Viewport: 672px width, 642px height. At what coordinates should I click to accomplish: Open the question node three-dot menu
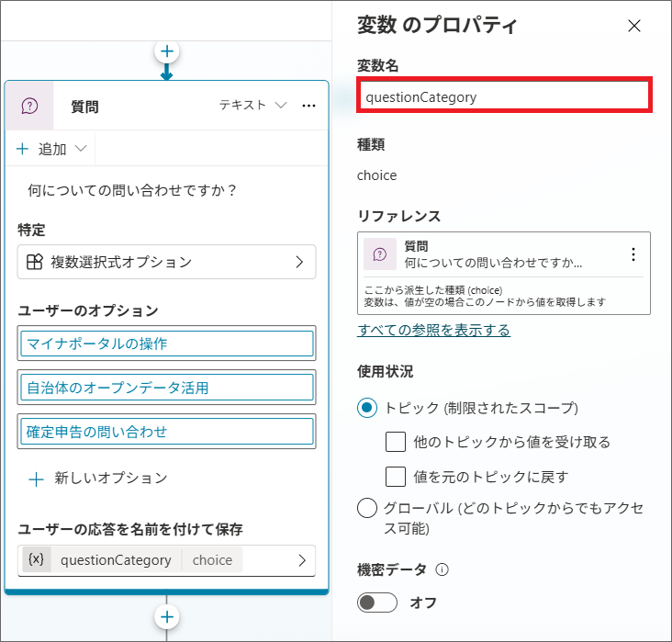(309, 106)
